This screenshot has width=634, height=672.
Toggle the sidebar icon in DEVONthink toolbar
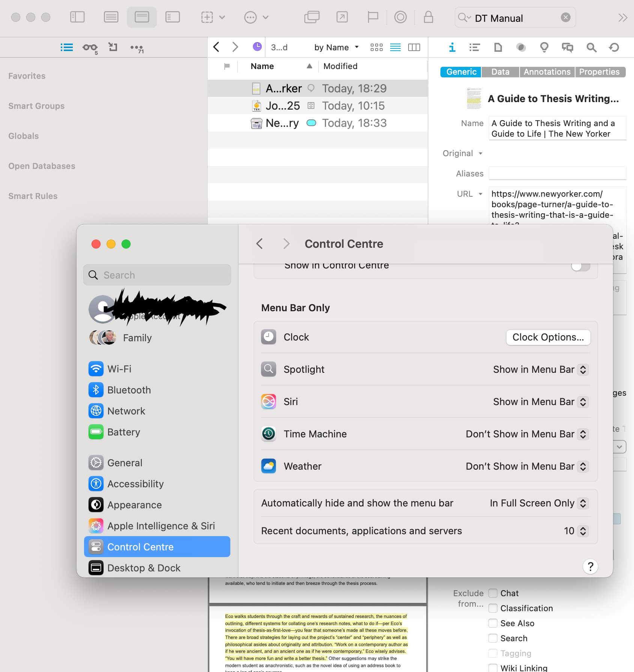point(77,17)
